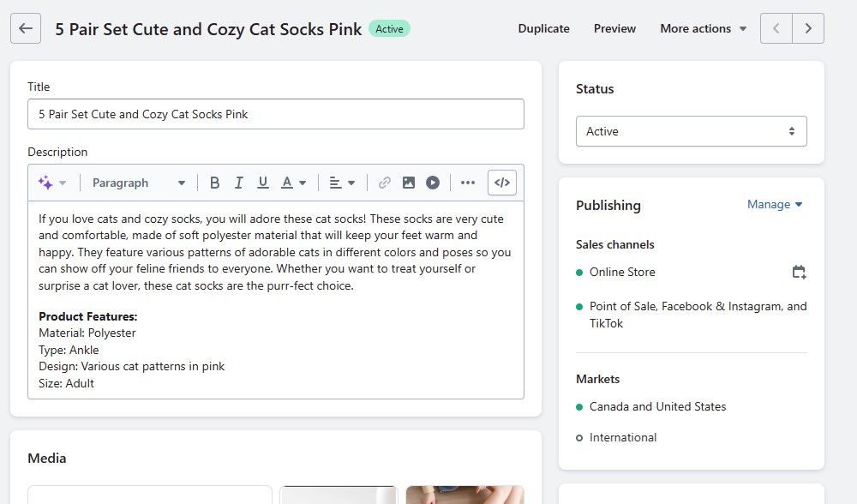Insert an image into the description

click(x=409, y=183)
